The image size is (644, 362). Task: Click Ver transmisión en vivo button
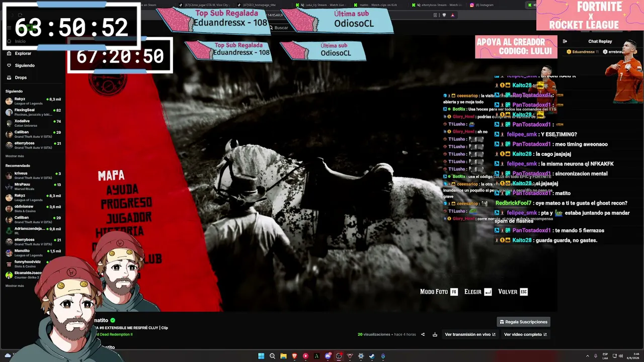tap(470, 334)
